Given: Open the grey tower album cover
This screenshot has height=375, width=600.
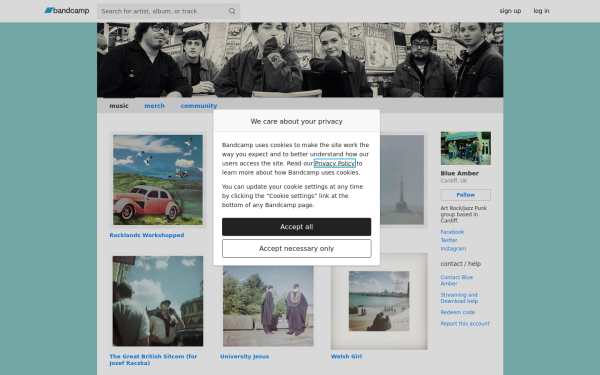Looking at the screenshot, I should coord(403,180).
